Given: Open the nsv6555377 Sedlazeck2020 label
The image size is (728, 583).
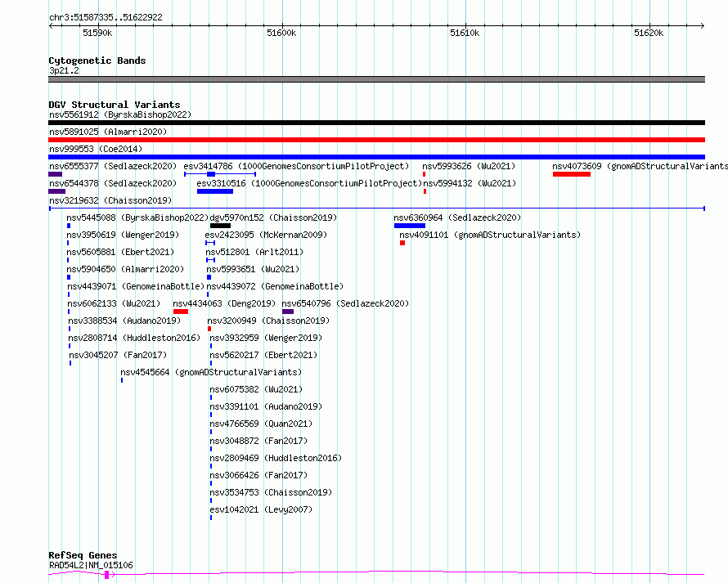Looking at the screenshot, I should [x=113, y=166].
